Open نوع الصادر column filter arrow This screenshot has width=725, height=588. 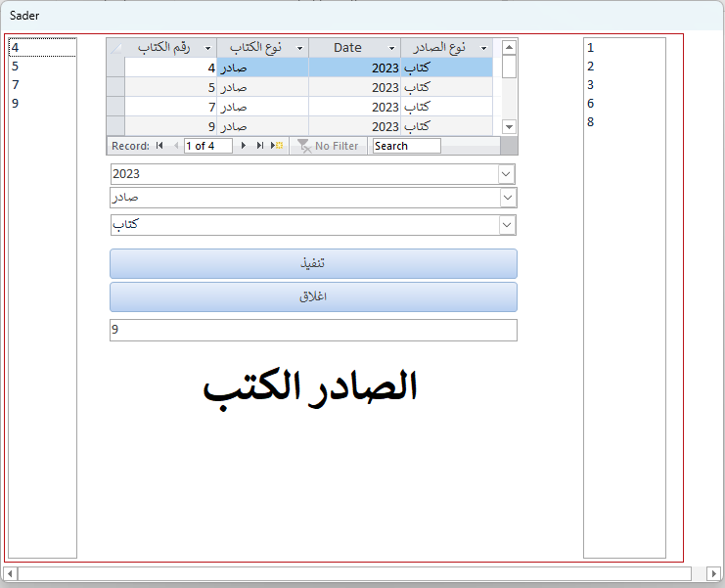pyautogui.click(x=483, y=48)
